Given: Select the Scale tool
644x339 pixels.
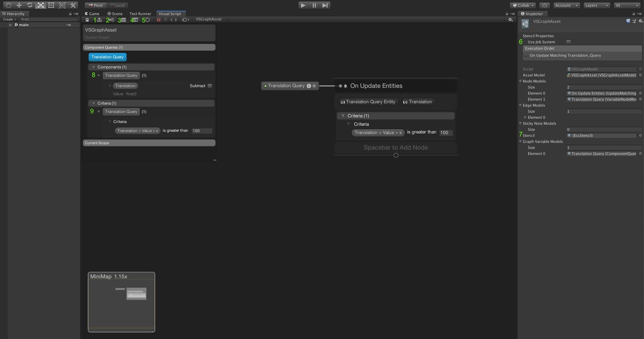Looking at the screenshot, I should tap(41, 5).
